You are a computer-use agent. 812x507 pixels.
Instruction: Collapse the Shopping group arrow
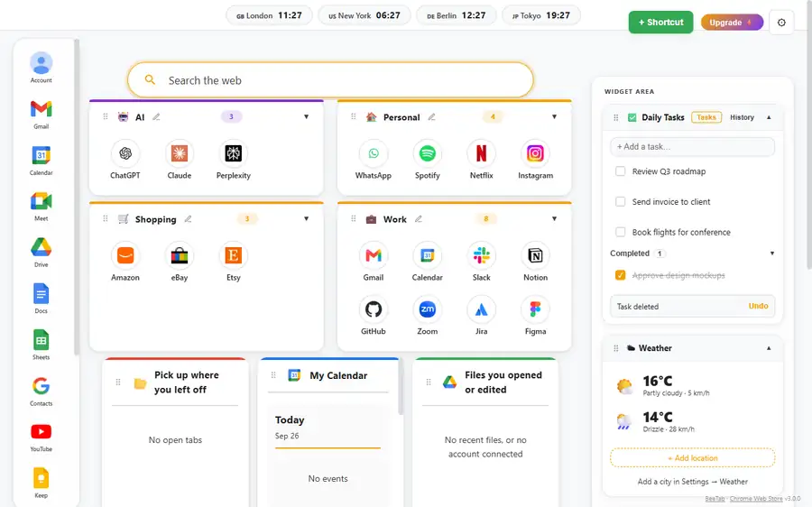pyautogui.click(x=306, y=218)
